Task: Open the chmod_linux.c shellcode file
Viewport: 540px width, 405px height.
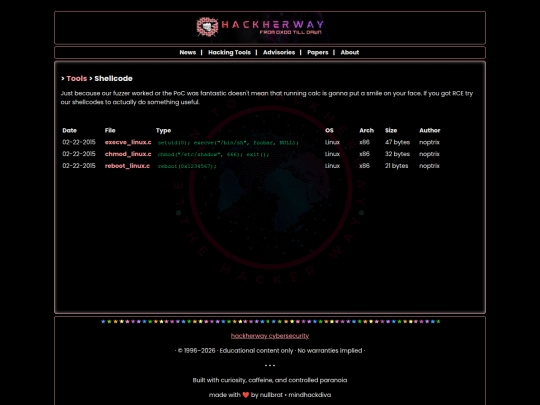Action: (128, 154)
